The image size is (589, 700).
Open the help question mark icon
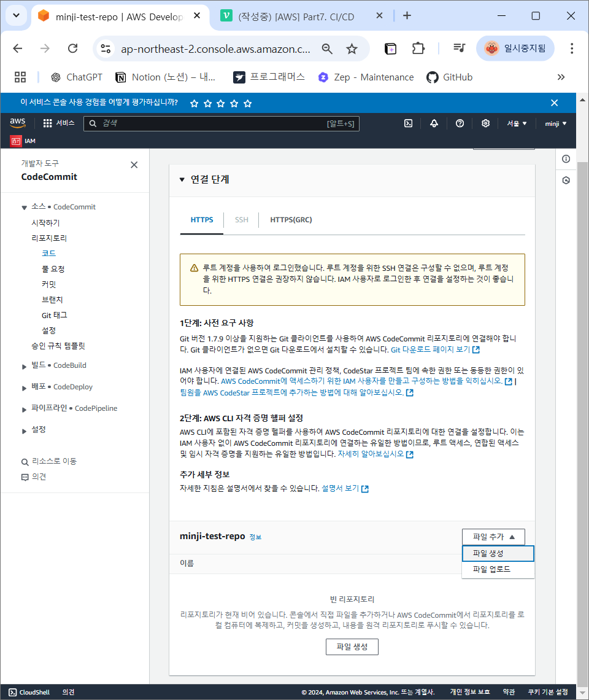tap(460, 123)
